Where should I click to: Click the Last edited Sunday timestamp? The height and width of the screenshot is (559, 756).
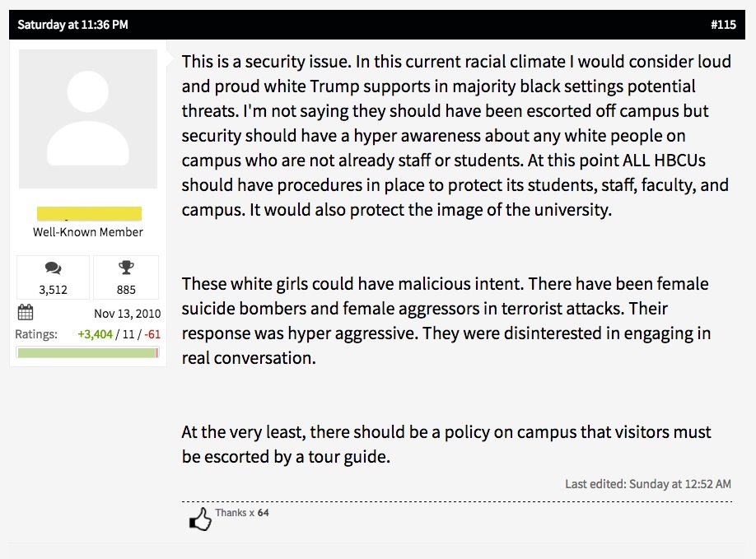tap(648, 484)
